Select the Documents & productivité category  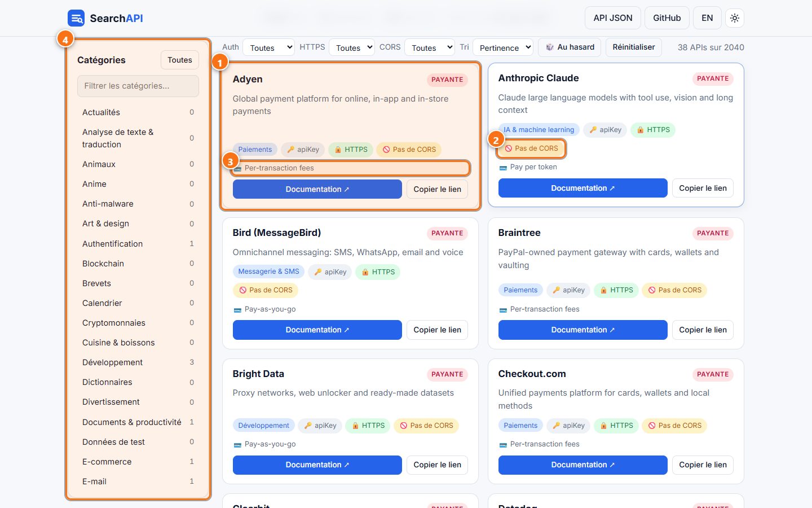click(138, 422)
